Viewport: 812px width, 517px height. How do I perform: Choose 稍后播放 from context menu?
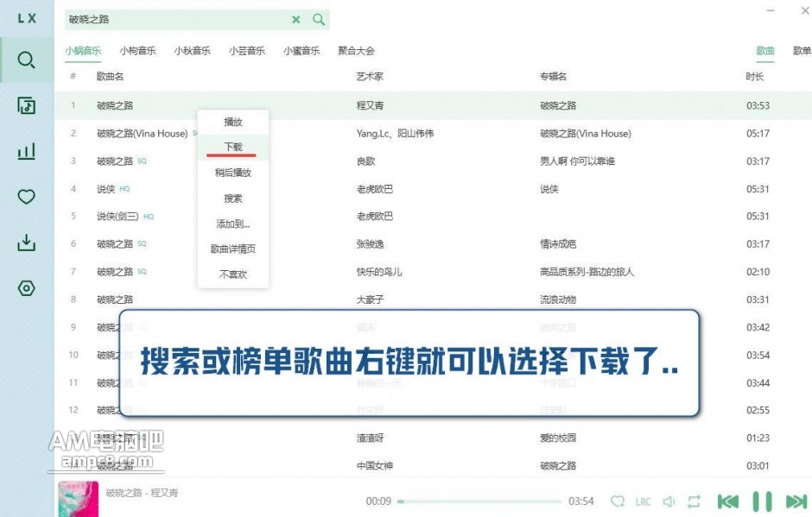point(233,173)
